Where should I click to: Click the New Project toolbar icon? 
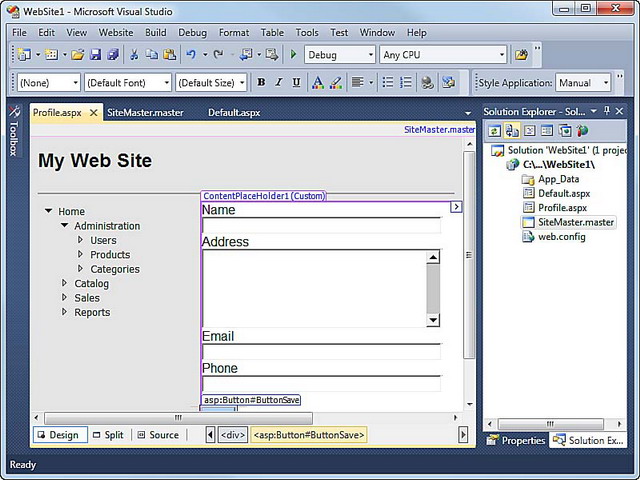point(24,54)
